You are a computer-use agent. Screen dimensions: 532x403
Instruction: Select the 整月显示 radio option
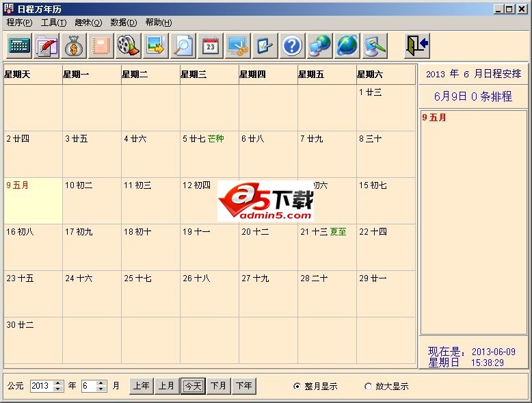click(315, 387)
